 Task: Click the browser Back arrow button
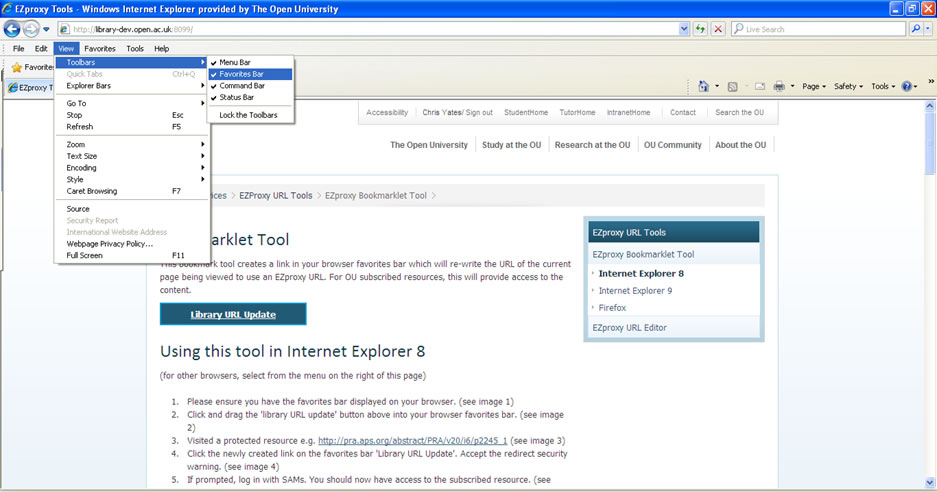(12, 29)
